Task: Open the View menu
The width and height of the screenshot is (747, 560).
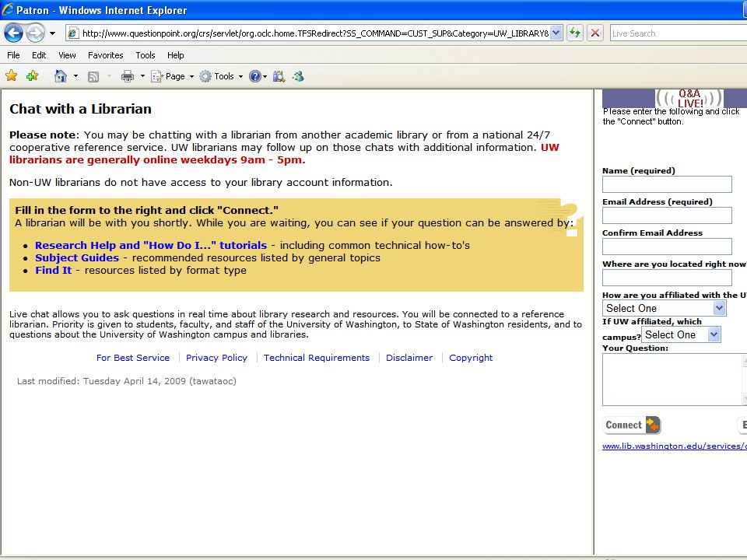Action: tap(67, 55)
